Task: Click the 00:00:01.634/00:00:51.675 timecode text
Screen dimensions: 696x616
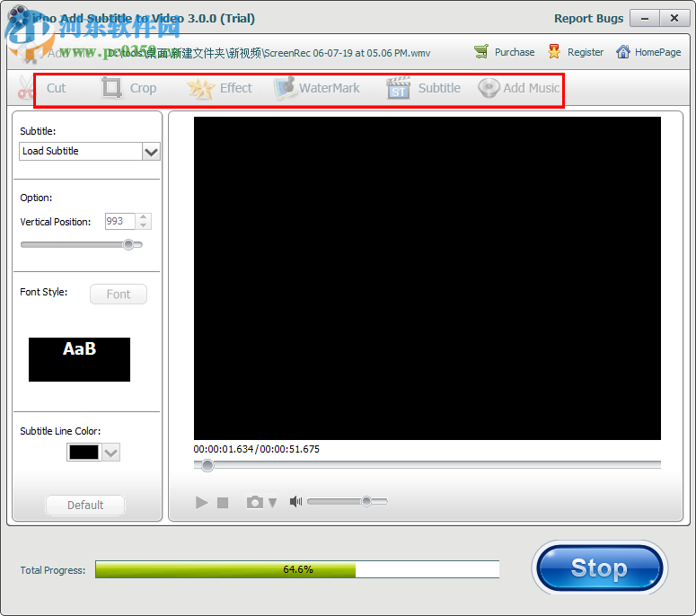Action: [x=257, y=449]
